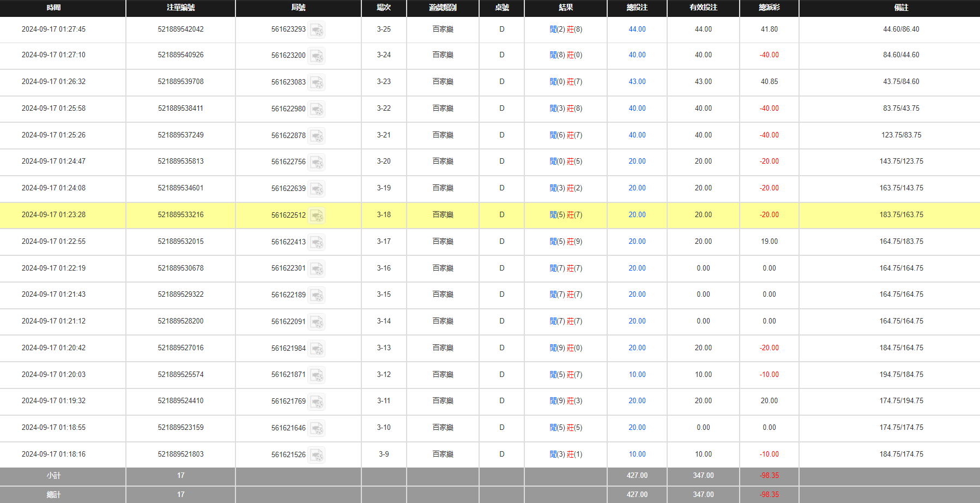Play the video for bottom round 561621526

pos(317,454)
